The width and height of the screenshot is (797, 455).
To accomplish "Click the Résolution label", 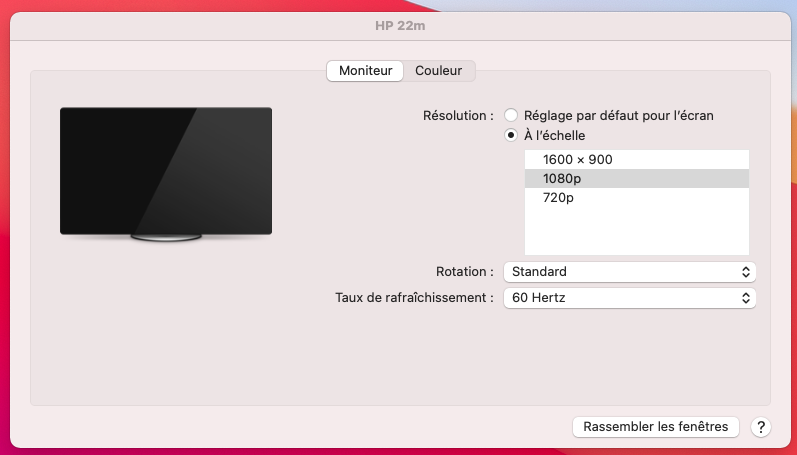I will 458,116.
